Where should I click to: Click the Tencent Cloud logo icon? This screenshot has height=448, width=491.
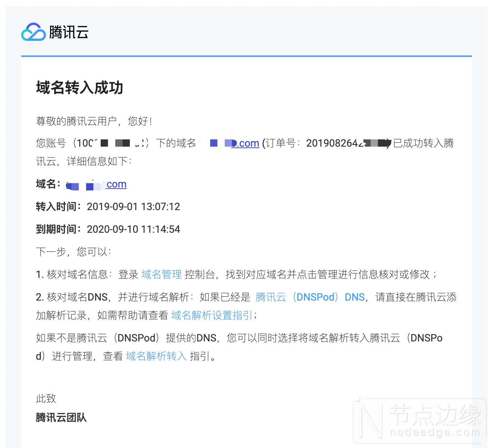click(x=33, y=32)
